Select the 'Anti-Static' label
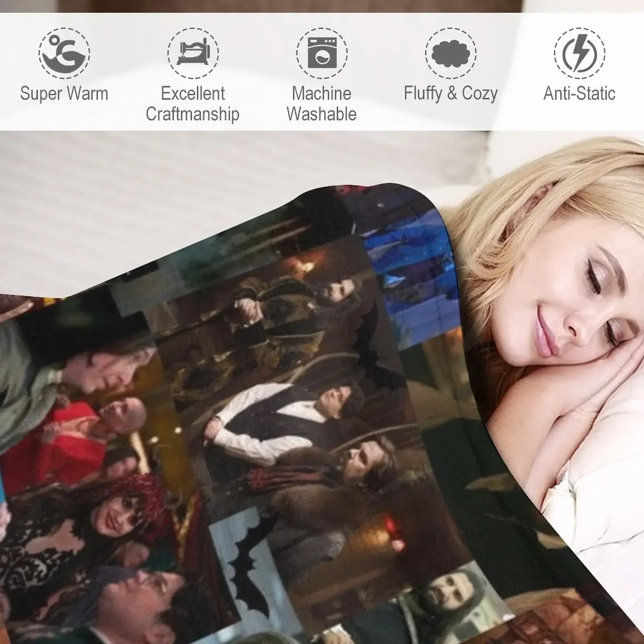This screenshot has width=644, height=644. point(580,94)
